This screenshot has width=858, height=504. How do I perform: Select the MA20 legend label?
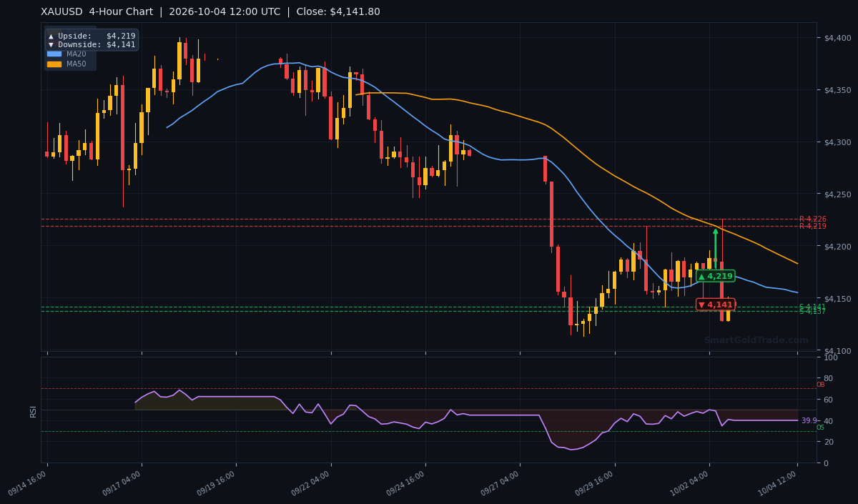[x=77, y=54]
